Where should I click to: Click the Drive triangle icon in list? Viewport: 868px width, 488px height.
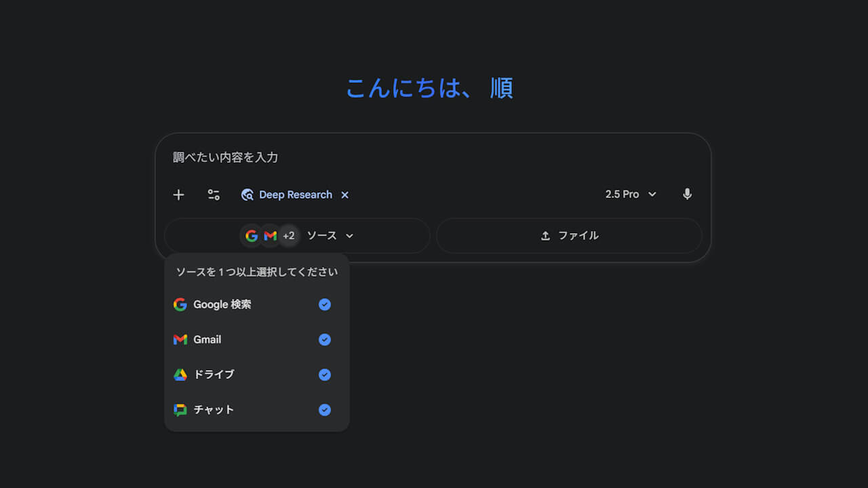pos(180,375)
